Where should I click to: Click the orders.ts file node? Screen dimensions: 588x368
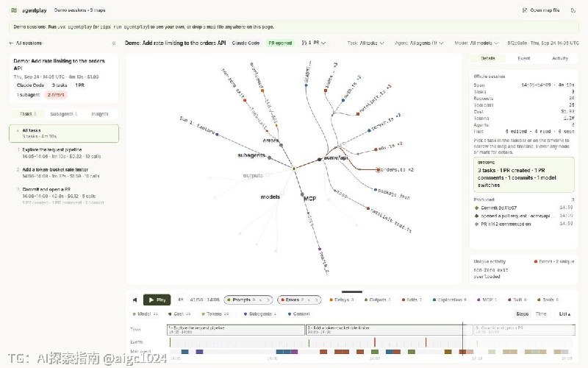coord(379,170)
